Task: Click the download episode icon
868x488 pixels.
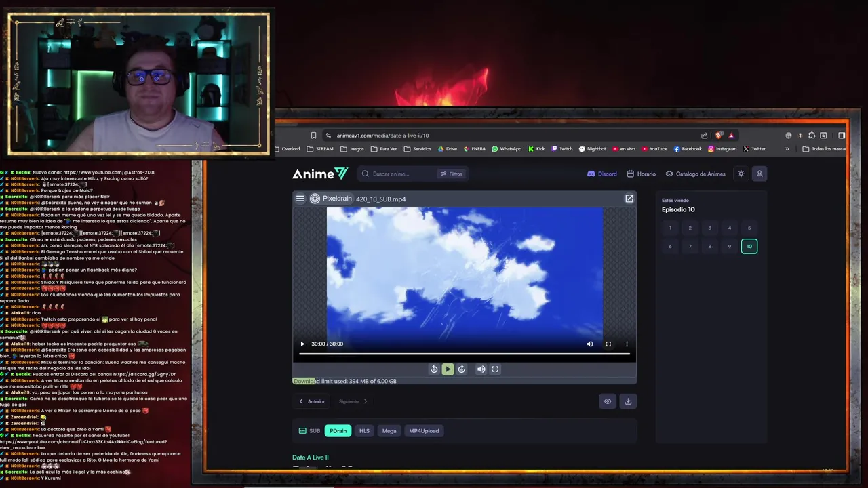Action: click(628, 401)
